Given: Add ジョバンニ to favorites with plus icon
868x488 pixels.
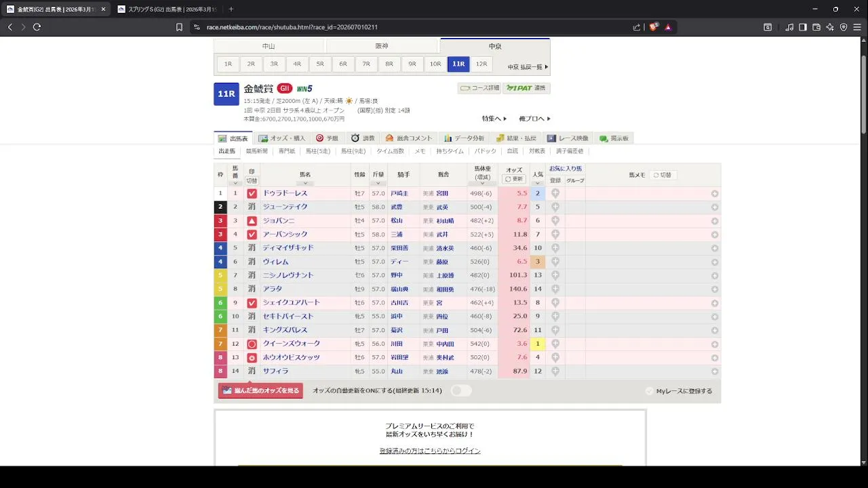Looking at the screenshot, I should coord(555,220).
